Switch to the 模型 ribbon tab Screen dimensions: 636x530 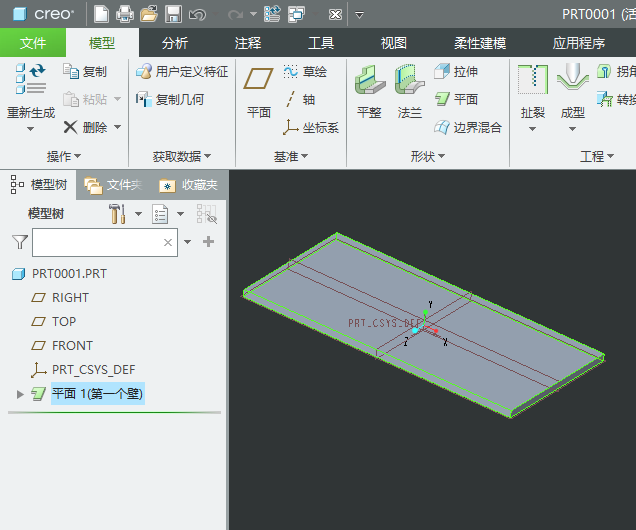point(102,43)
